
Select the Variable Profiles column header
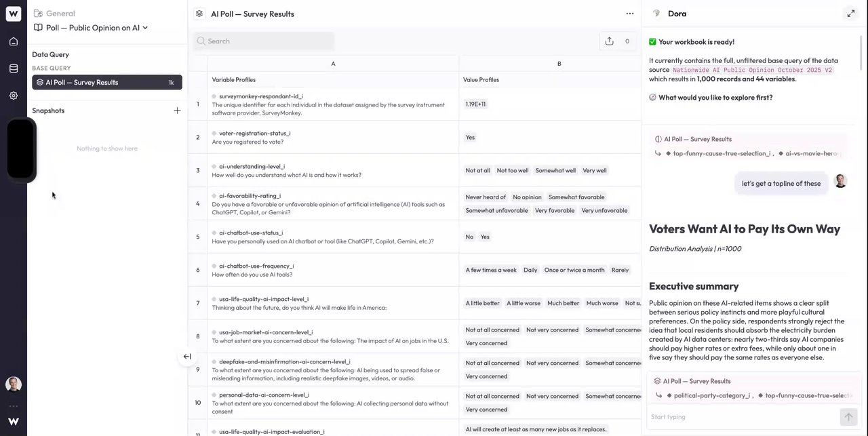tap(234, 80)
